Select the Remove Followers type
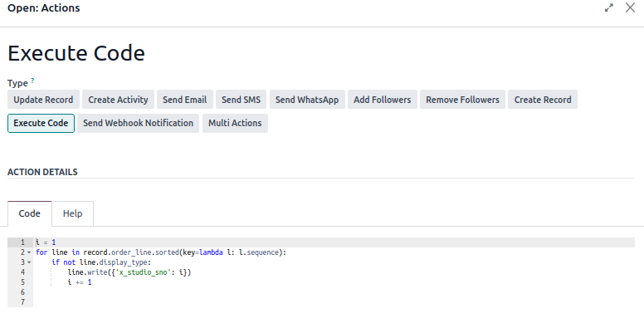Image resolution: width=644 pixels, height=328 pixels. tap(462, 100)
